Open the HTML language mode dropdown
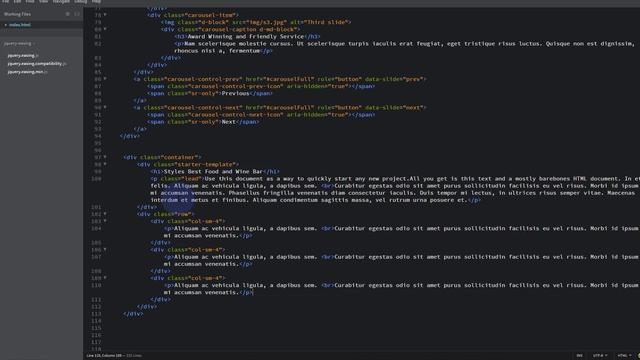The height and width of the screenshot is (360, 640). [624, 356]
